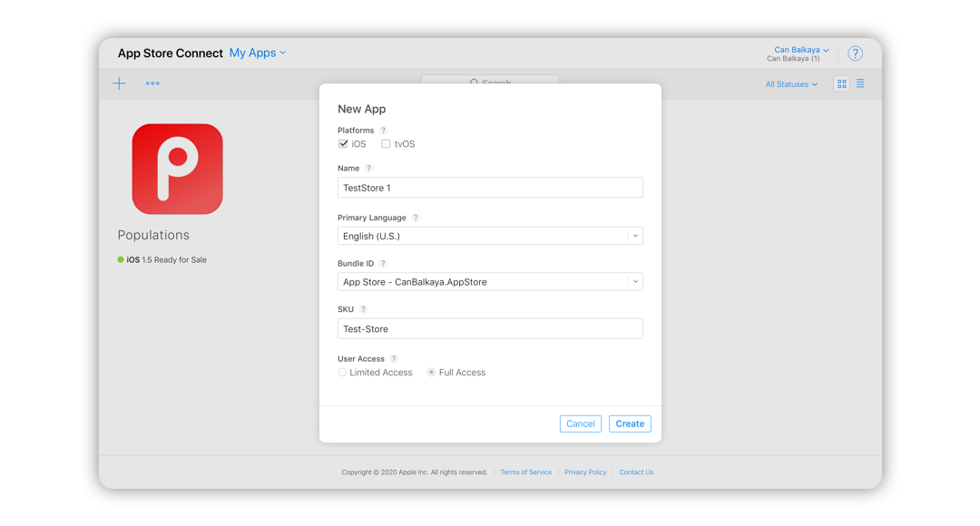
Task: Open the Primary Language English (U.S.) dropdown
Action: [490, 236]
